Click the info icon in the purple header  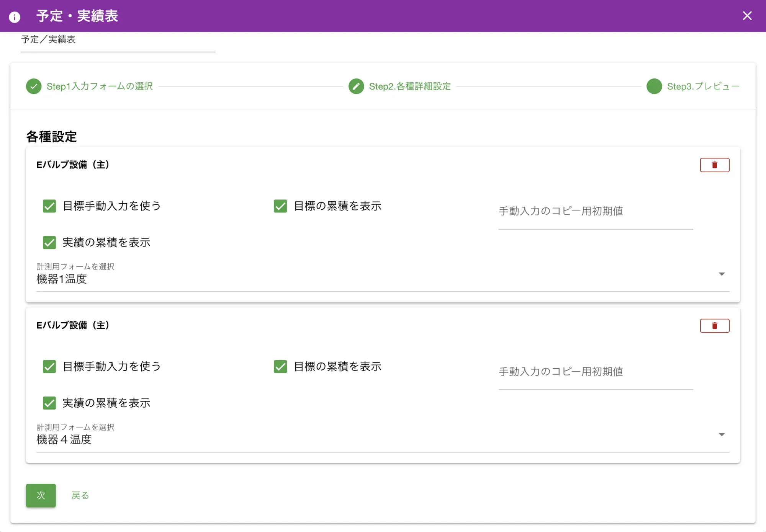click(14, 16)
